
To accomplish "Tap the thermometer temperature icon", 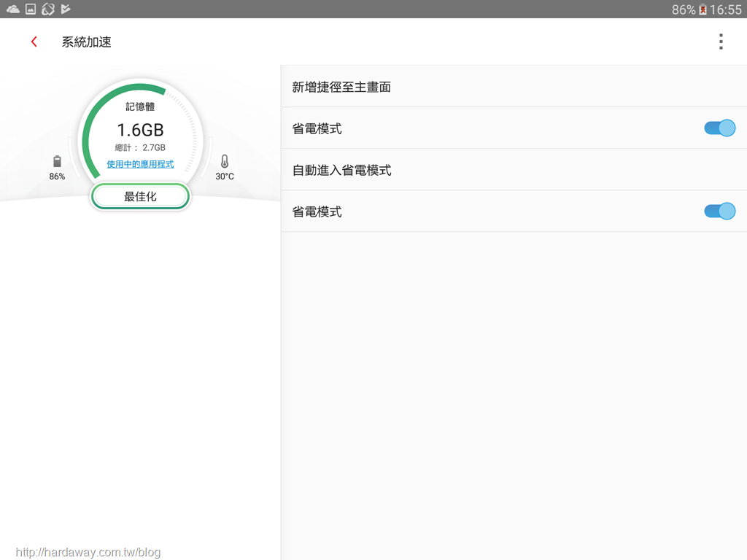I will tap(225, 161).
